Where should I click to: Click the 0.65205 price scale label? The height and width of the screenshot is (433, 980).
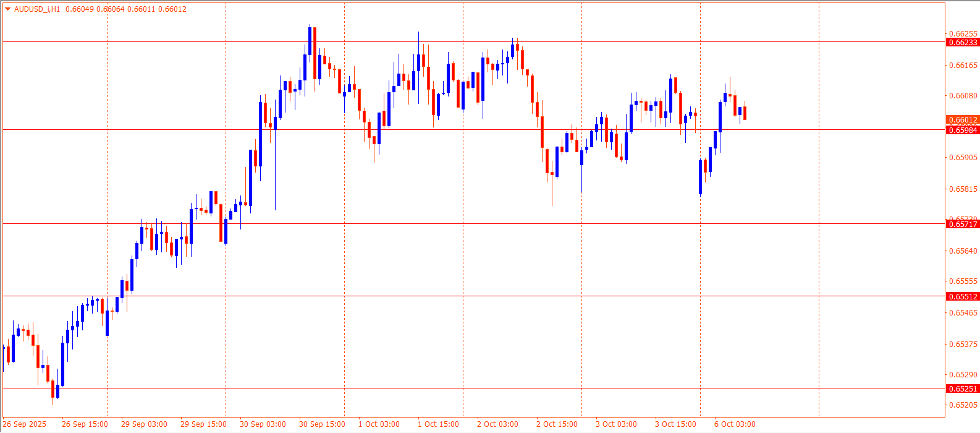pyautogui.click(x=963, y=405)
